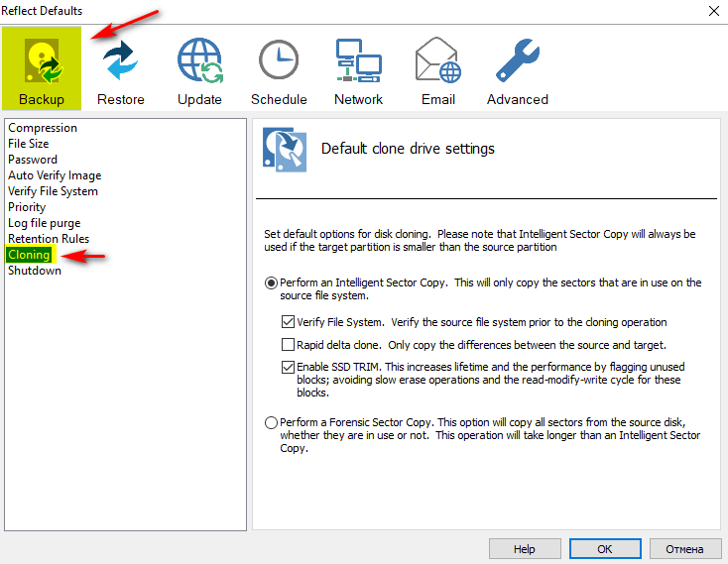Open the Schedule settings category
This screenshot has height=564, width=728.
coord(279,72)
